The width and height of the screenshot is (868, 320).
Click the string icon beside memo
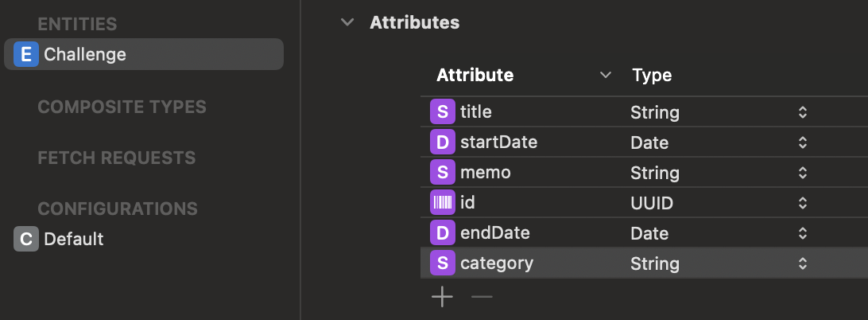pyautogui.click(x=442, y=173)
